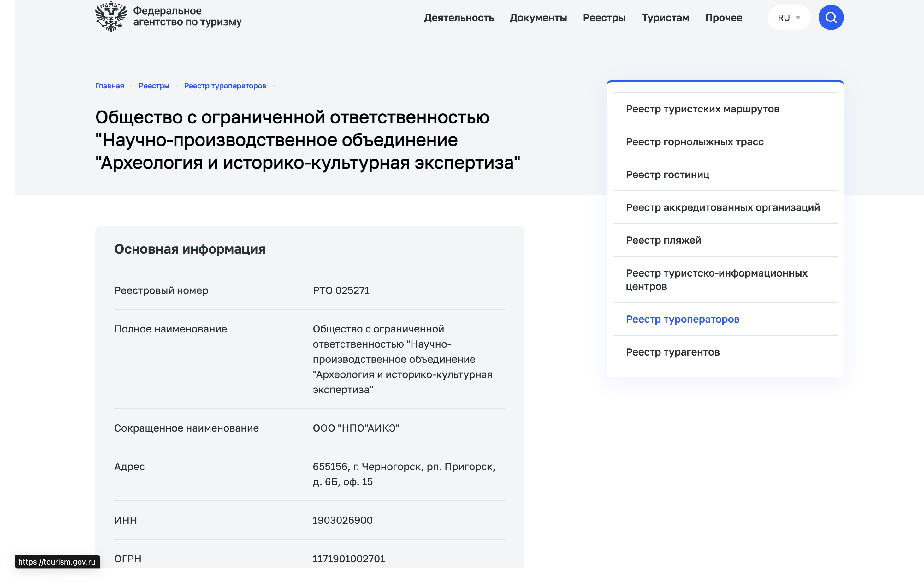Image resolution: width=924 pixels, height=586 pixels.
Task: Open Реестр турагентов
Action: [x=673, y=352]
